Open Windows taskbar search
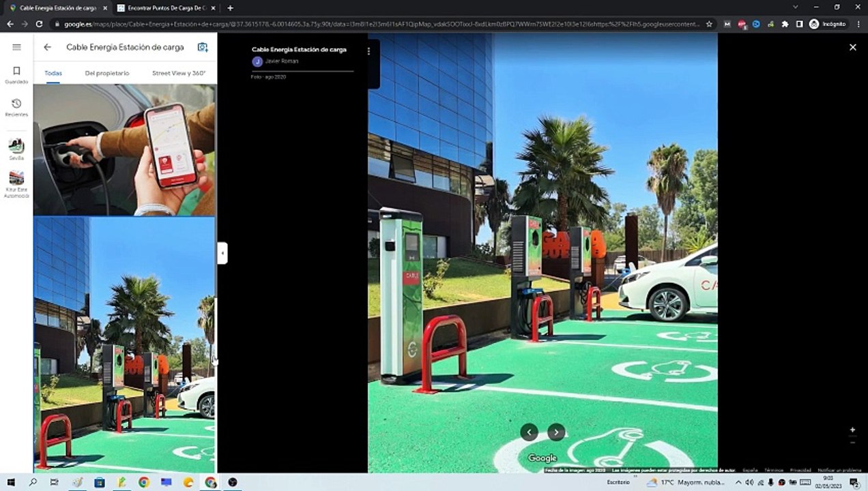The height and width of the screenshot is (491, 868). pos(33,482)
